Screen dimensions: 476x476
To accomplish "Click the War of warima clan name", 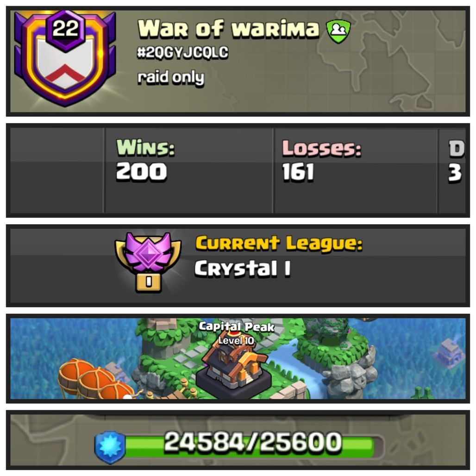I will [x=228, y=29].
